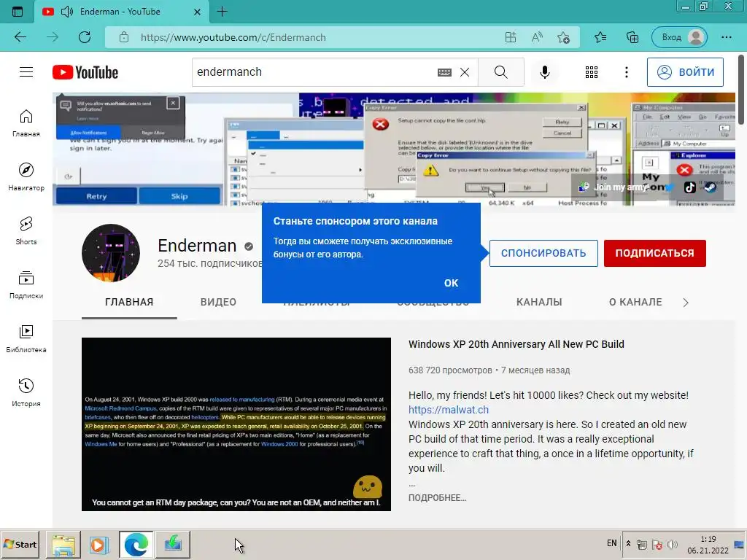The image size is (747, 560).
Task: Open Подписки in the sidebar
Action: click(26, 285)
